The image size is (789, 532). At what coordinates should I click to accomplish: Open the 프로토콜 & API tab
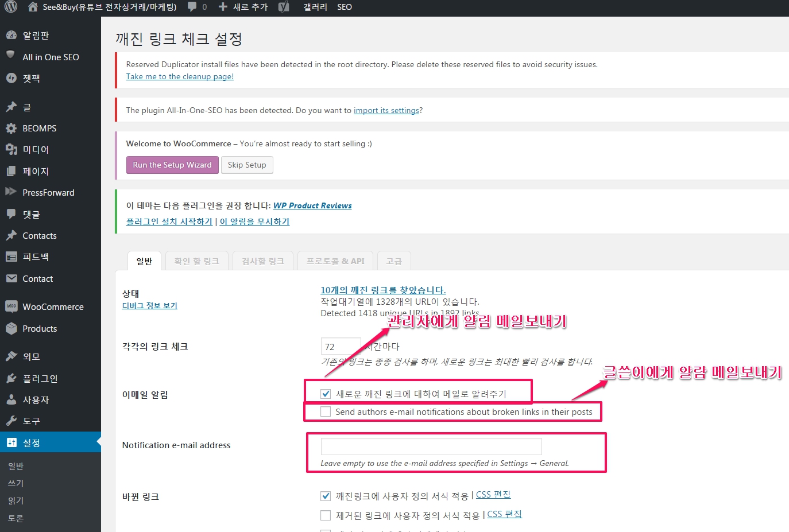[x=335, y=261]
